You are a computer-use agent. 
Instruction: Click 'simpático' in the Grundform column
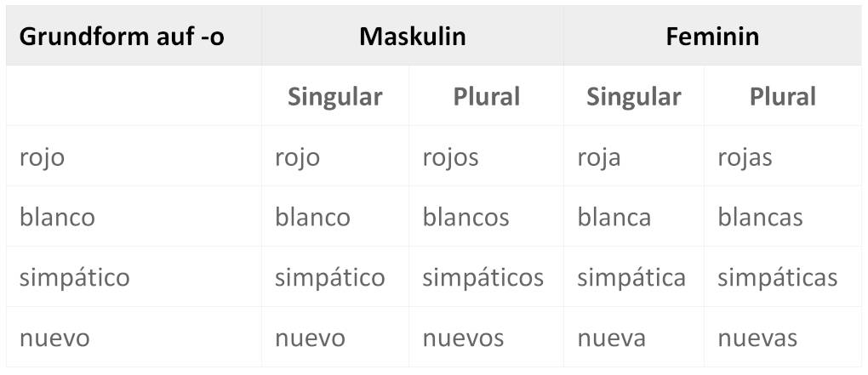click(x=75, y=278)
